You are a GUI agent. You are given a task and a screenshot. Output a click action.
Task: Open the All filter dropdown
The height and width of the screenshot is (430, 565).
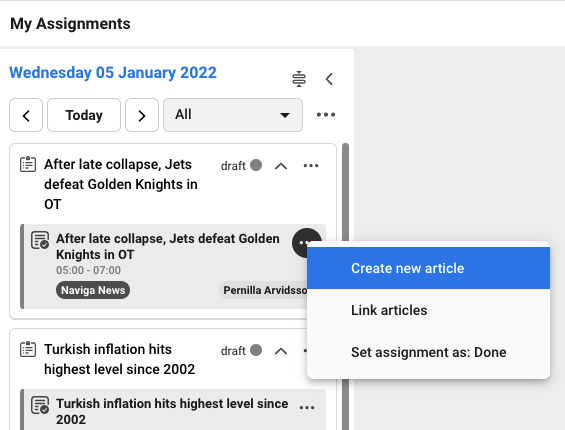(x=233, y=115)
